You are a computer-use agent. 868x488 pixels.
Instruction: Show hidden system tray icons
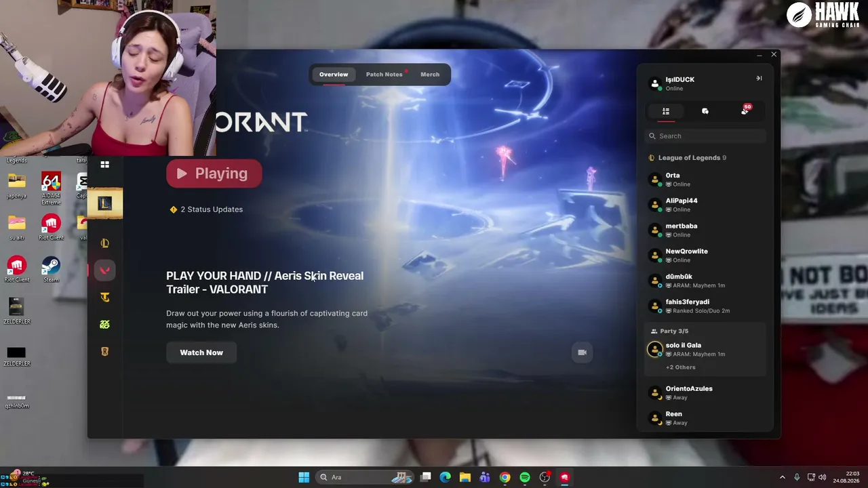[782, 477]
